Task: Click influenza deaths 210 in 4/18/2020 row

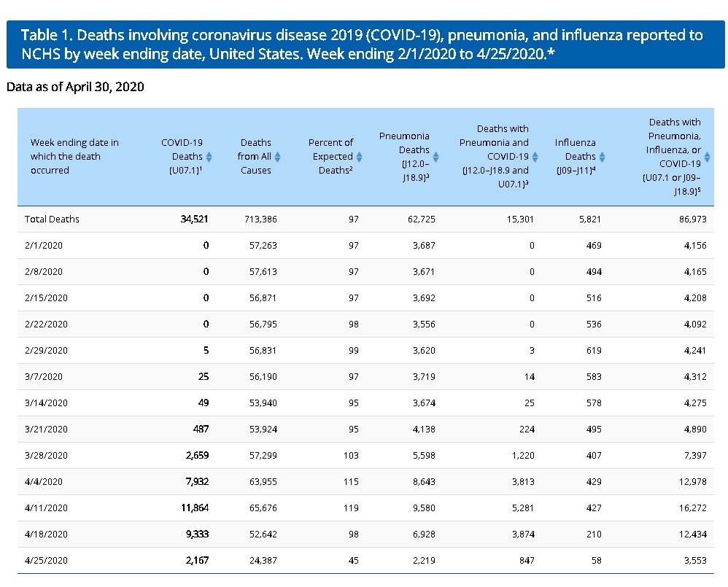Action: 594,534
